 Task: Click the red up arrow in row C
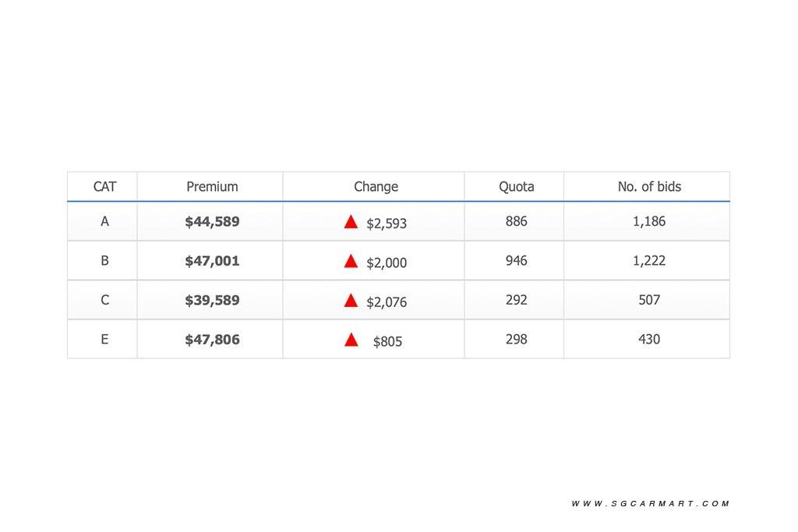[351, 301]
